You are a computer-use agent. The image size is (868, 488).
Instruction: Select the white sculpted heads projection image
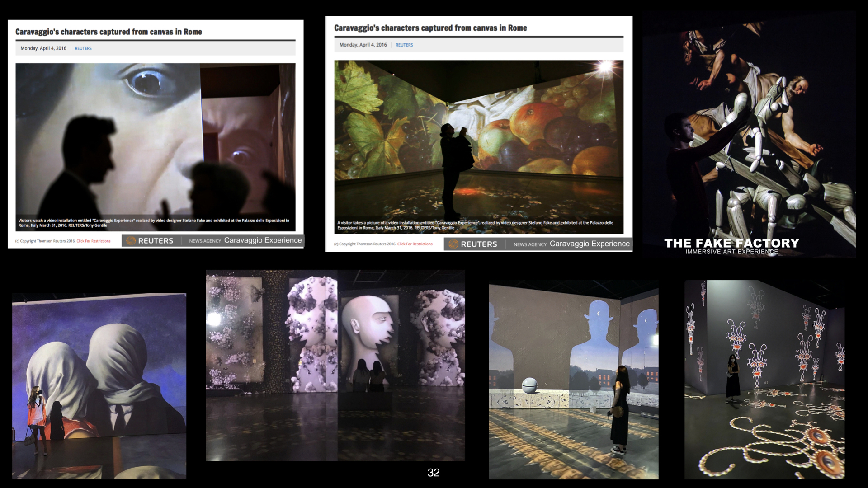(335, 365)
